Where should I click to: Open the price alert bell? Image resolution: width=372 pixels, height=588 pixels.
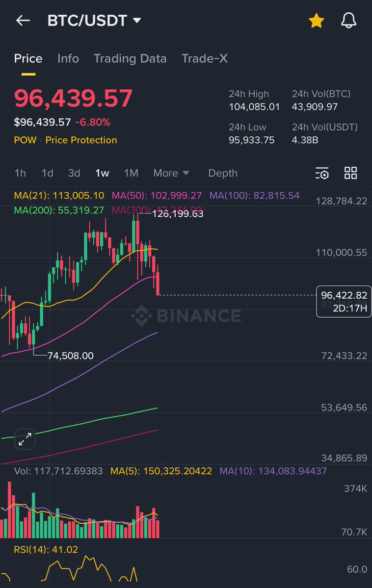[348, 20]
